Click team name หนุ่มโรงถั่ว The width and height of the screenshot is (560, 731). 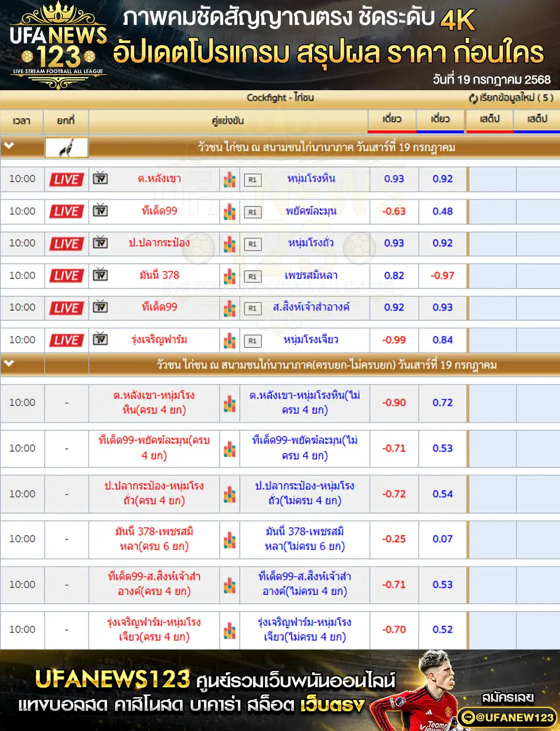coord(311,243)
